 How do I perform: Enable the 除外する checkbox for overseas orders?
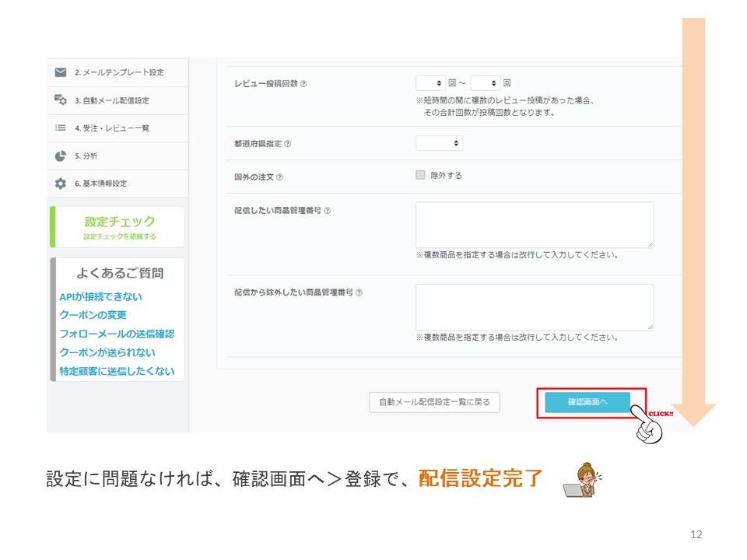421,175
